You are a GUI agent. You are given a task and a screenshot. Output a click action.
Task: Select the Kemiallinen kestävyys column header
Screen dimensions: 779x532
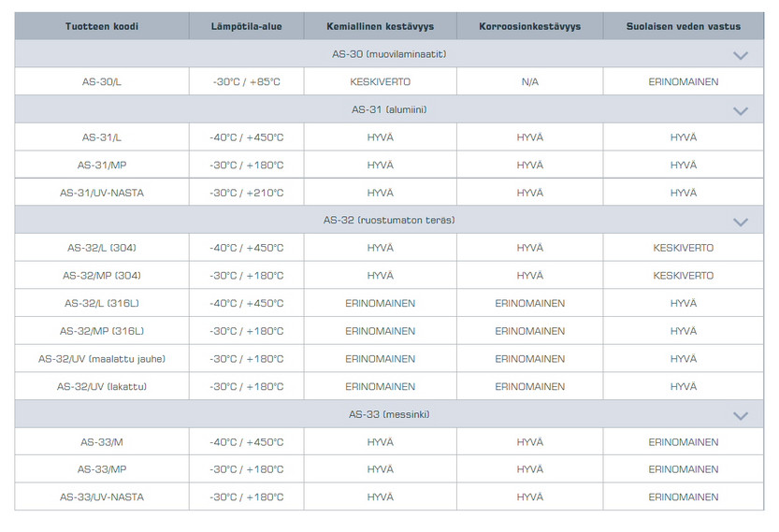pyautogui.click(x=380, y=26)
